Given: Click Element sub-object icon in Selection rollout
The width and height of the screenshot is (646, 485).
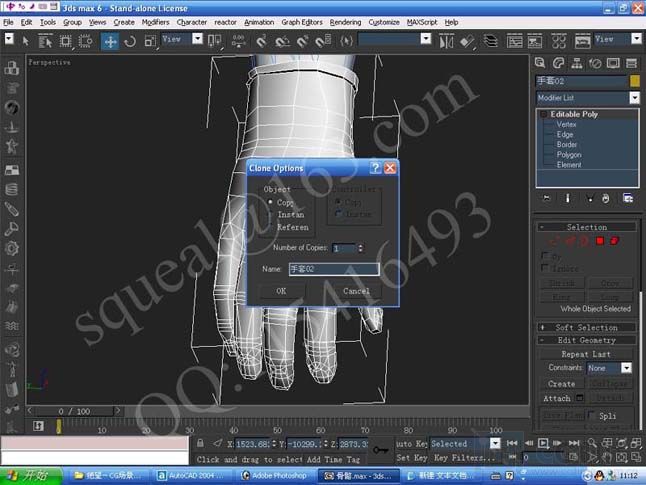Looking at the screenshot, I should 614,241.
